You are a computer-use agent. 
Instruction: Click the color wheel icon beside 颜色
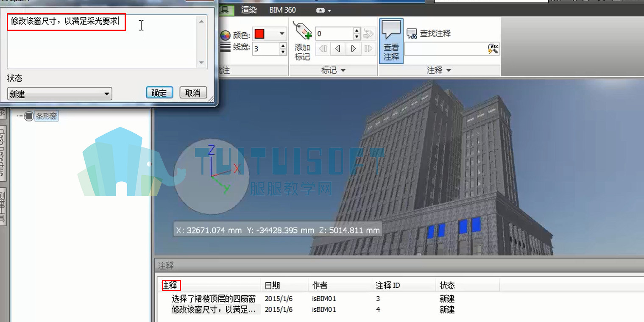pyautogui.click(x=225, y=35)
